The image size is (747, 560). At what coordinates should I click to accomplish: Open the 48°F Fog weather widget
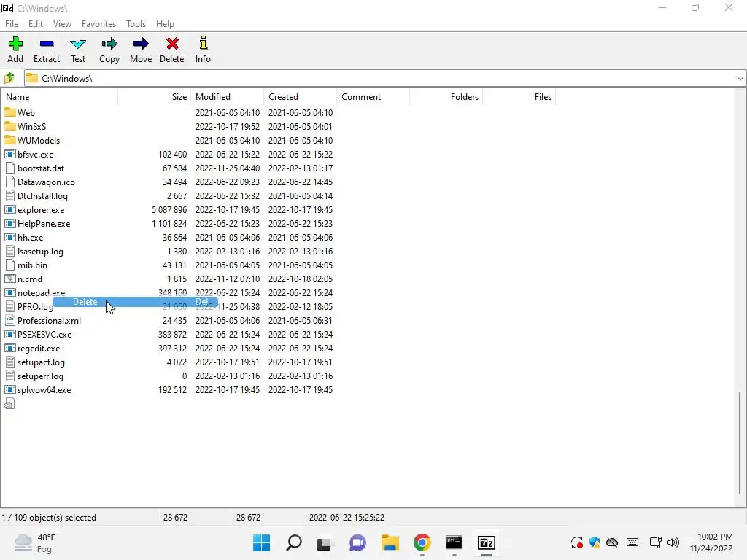35,542
